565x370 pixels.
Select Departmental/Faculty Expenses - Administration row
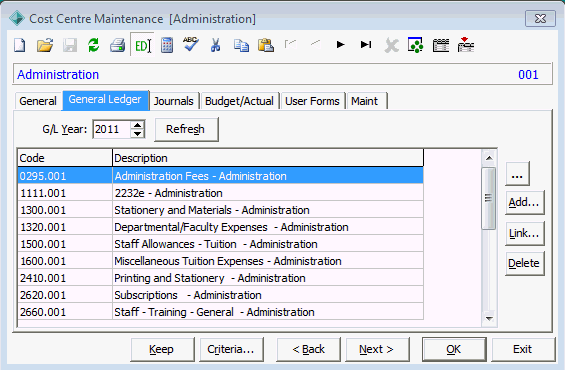pyautogui.click(x=221, y=227)
